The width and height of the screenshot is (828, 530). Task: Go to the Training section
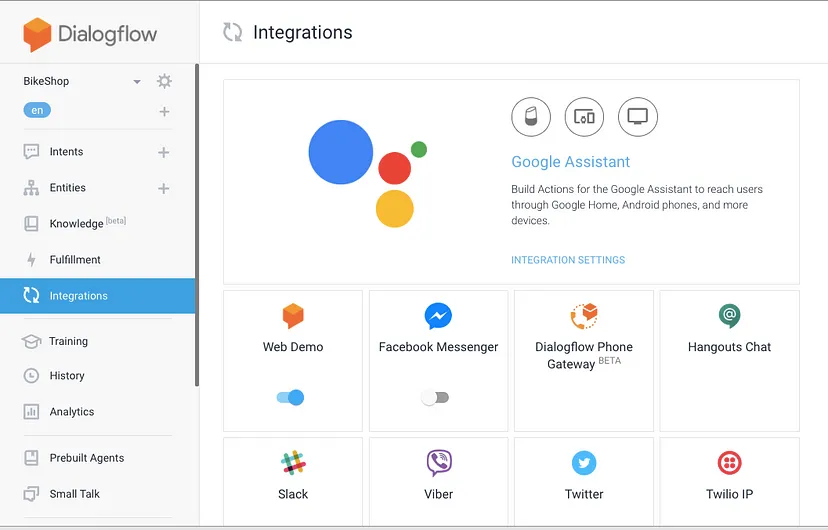tap(68, 341)
